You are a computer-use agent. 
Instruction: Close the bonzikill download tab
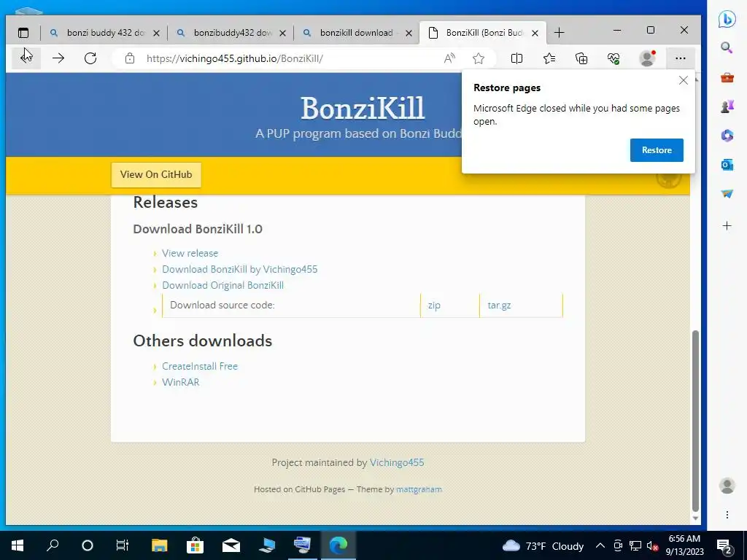409,33
